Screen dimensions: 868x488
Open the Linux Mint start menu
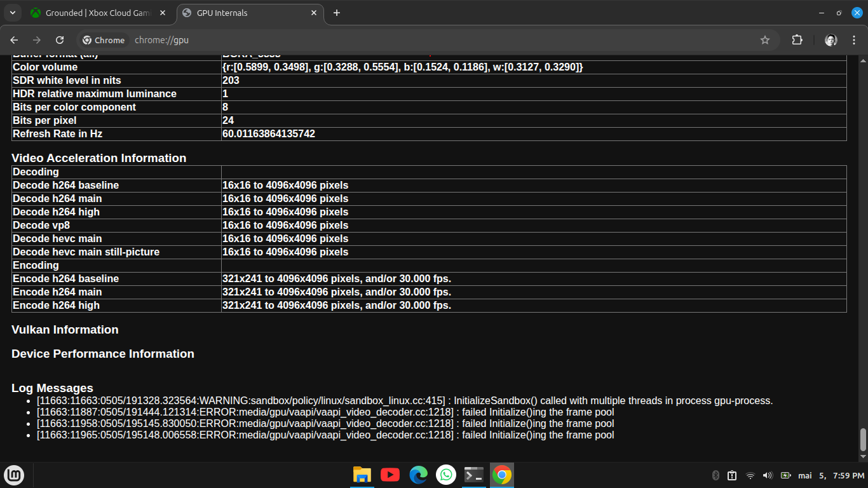coord(14,475)
